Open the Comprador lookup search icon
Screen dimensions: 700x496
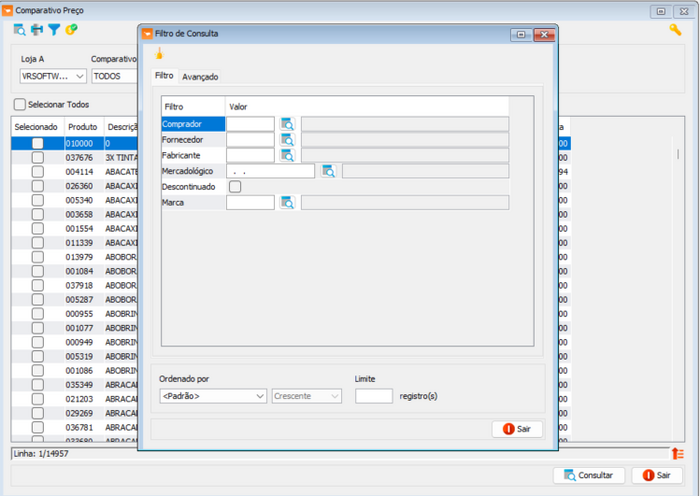[x=288, y=124]
